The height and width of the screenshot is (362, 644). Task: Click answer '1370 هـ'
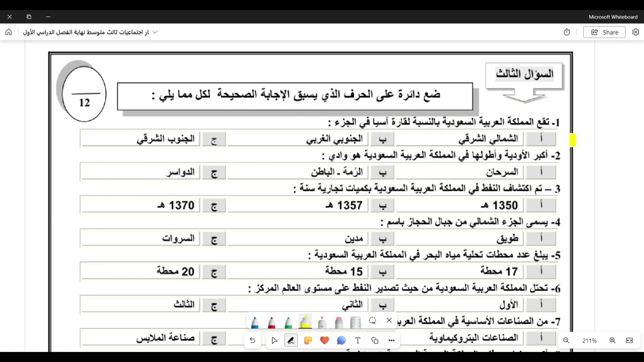176,205
